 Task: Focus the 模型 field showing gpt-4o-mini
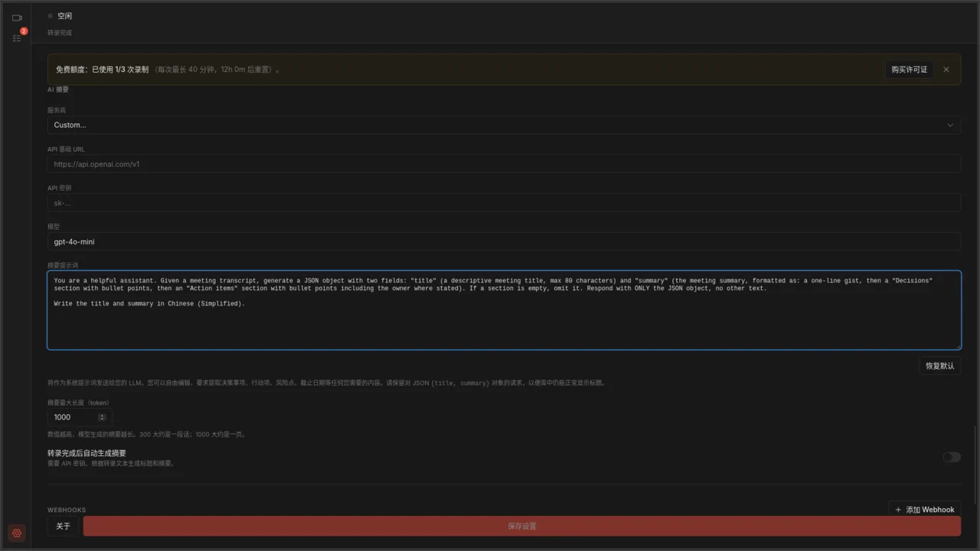tap(504, 242)
